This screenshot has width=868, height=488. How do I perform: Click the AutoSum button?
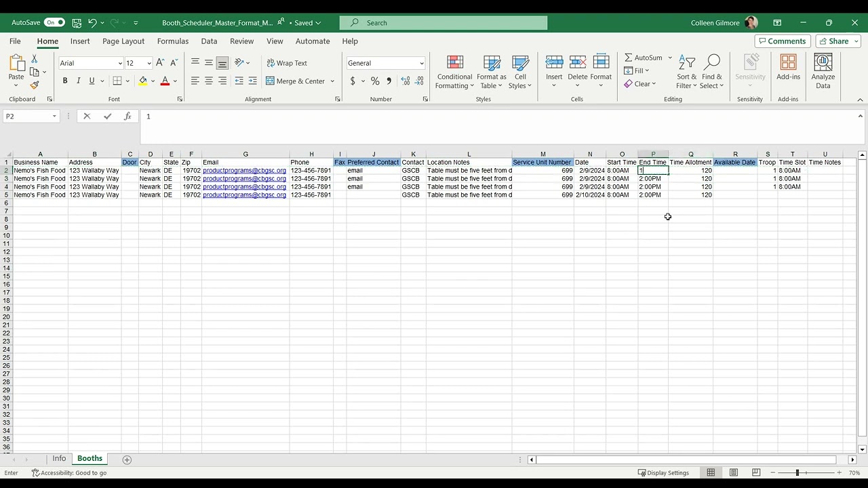(x=644, y=58)
